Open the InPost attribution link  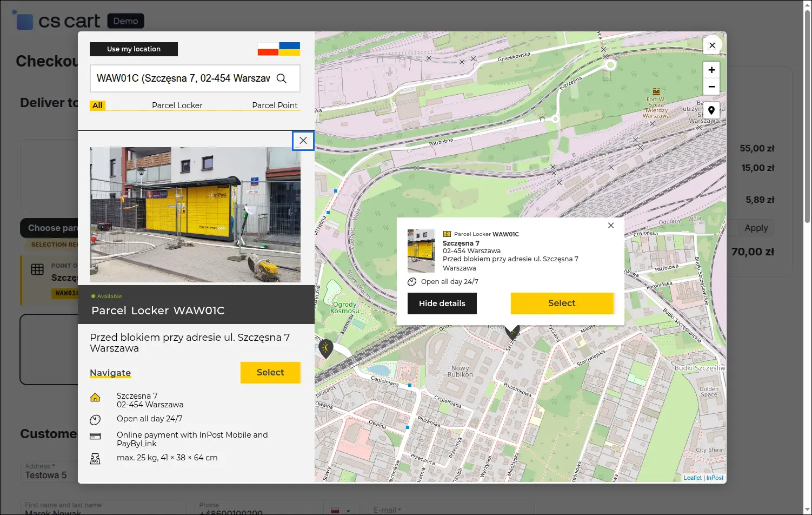[715, 478]
